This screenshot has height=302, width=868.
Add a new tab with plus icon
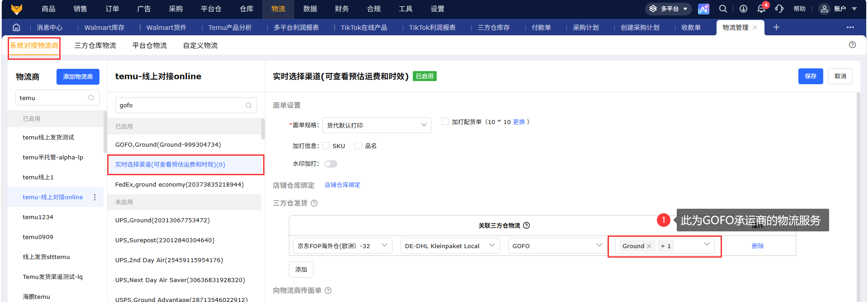(776, 27)
